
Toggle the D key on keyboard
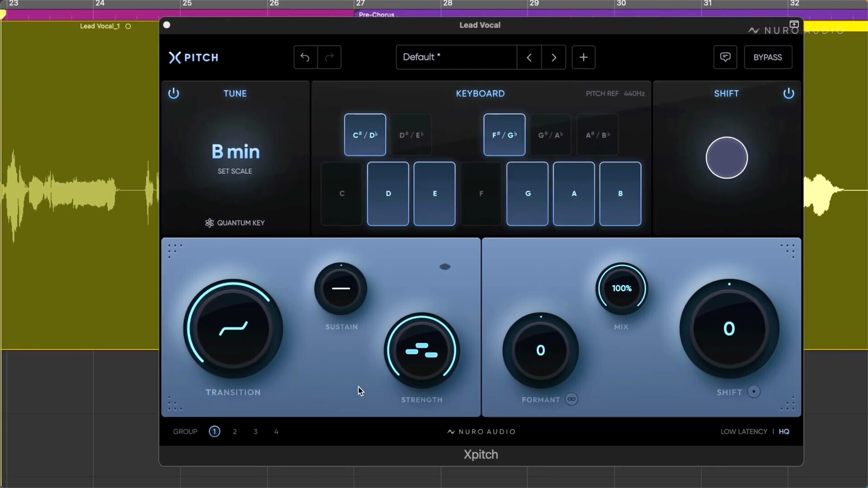[388, 193]
